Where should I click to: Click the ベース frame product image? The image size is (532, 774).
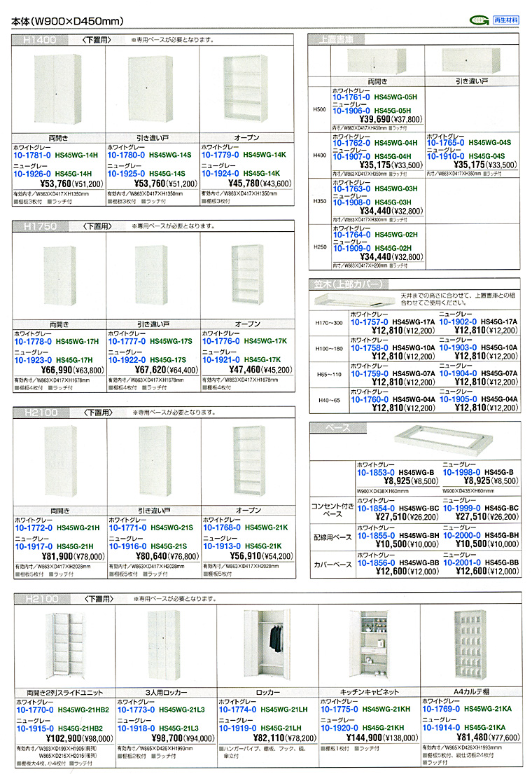pyautogui.click(x=444, y=438)
